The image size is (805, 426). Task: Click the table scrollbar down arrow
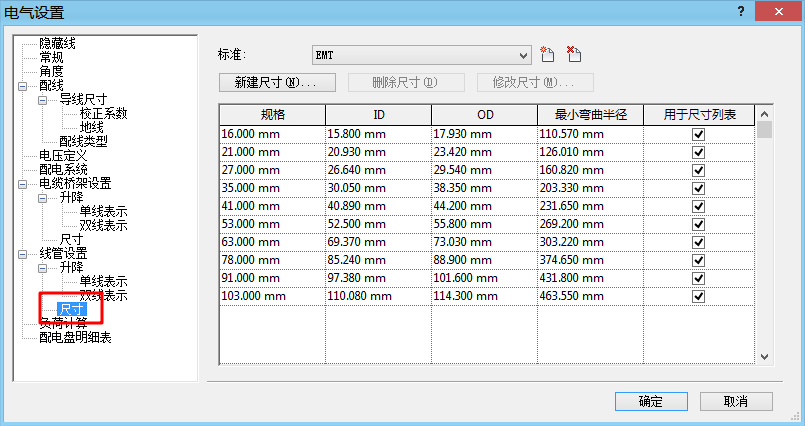coord(764,357)
